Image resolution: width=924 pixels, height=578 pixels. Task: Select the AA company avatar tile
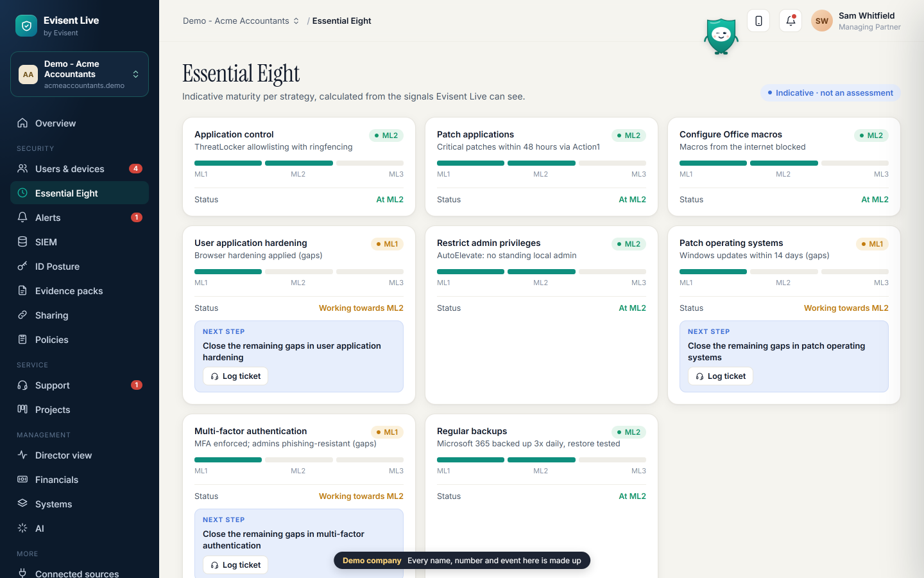28,74
